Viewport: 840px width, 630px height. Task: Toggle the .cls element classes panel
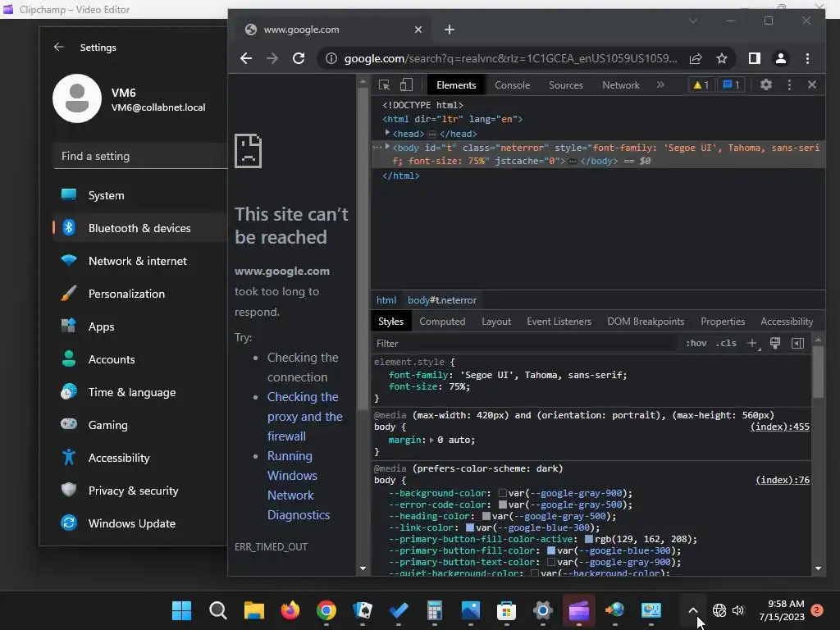tap(726, 344)
